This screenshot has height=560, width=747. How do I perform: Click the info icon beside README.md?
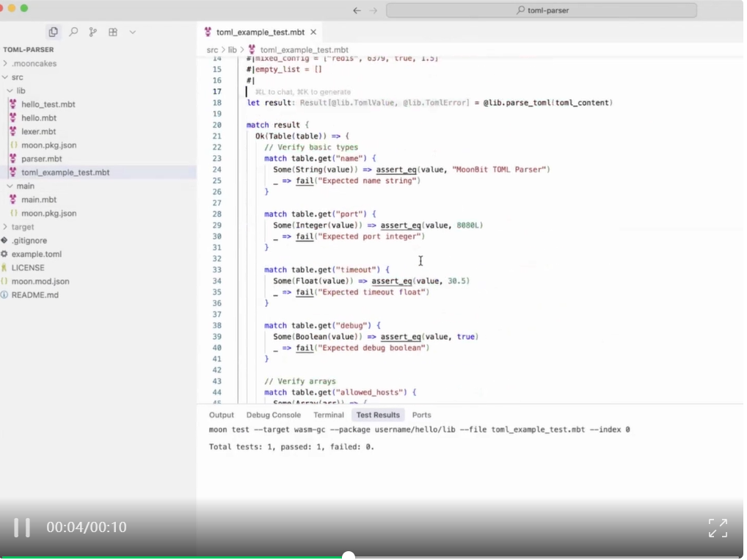click(4, 294)
